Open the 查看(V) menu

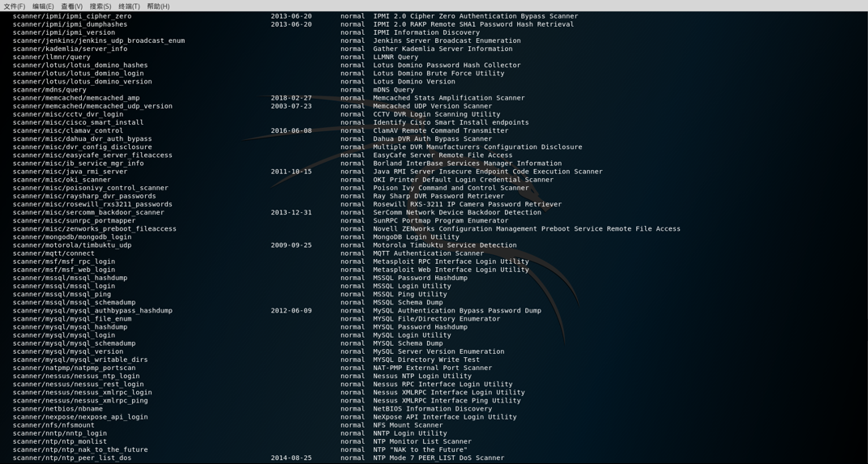71,6
